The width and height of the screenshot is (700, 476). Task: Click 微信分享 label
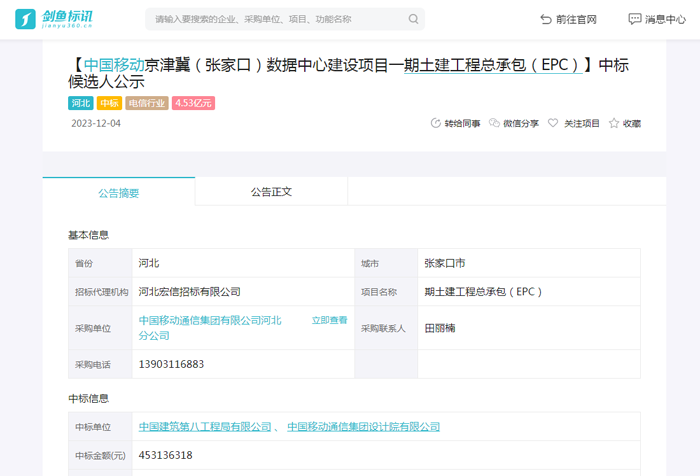click(x=521, y=124)
